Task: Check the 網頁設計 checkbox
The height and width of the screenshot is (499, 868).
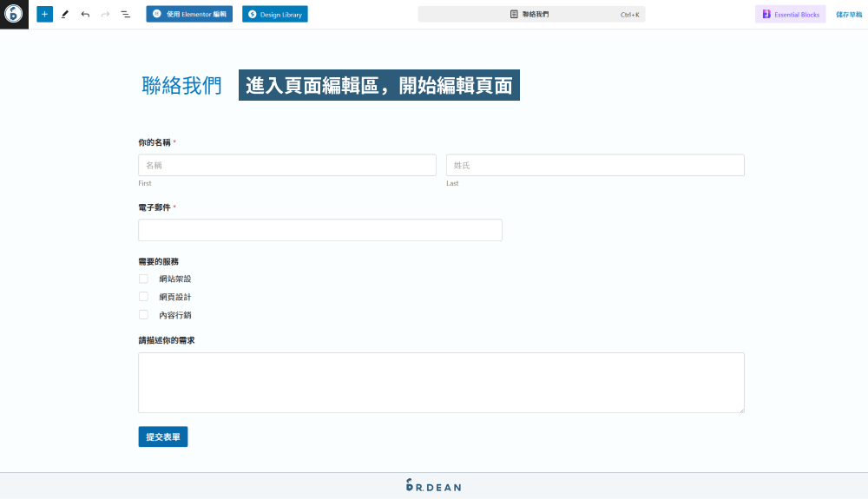Action: point(143,297)
